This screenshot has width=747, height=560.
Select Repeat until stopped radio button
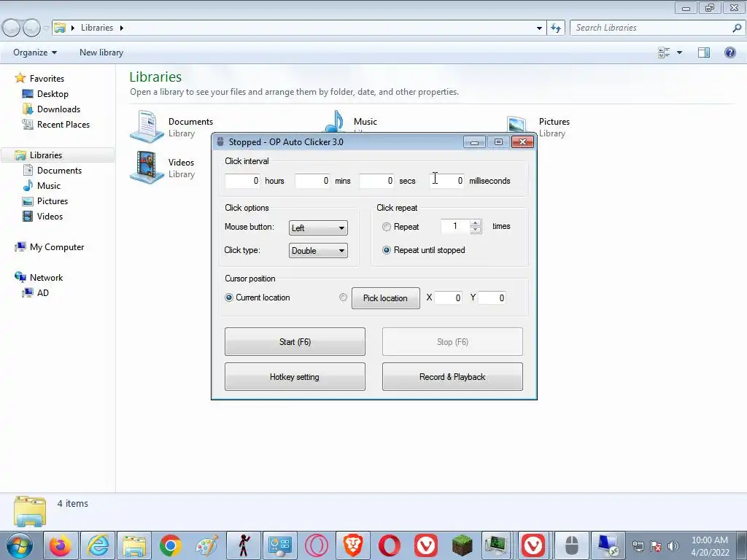pyautogui.click(x=387, y=250)
